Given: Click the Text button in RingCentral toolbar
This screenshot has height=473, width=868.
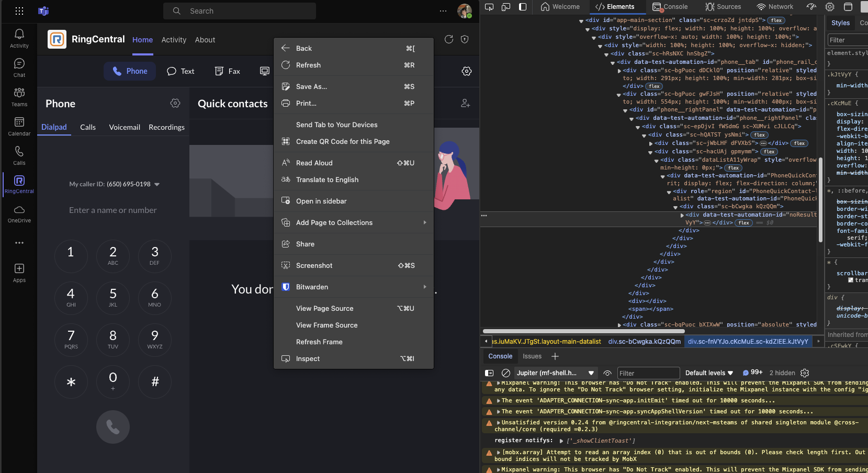Looking at the screenshot, I should coord(181,71).
